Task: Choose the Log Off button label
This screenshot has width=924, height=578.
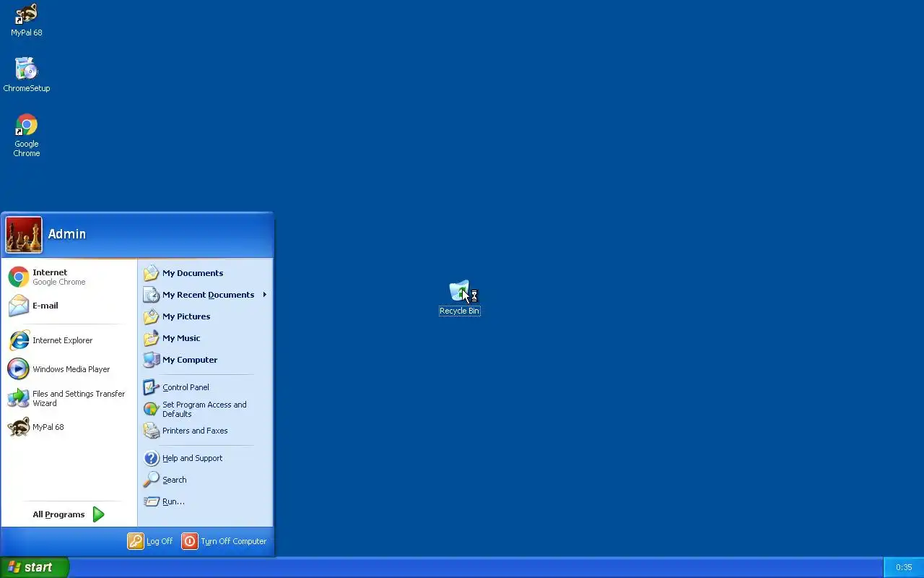Action: coord(160,541)
